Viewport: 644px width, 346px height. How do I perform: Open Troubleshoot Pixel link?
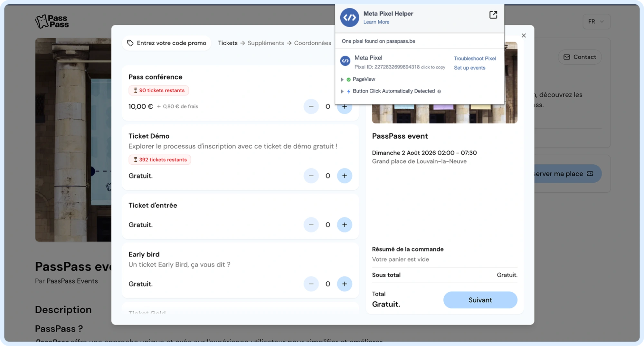click(x=475, y=59)
